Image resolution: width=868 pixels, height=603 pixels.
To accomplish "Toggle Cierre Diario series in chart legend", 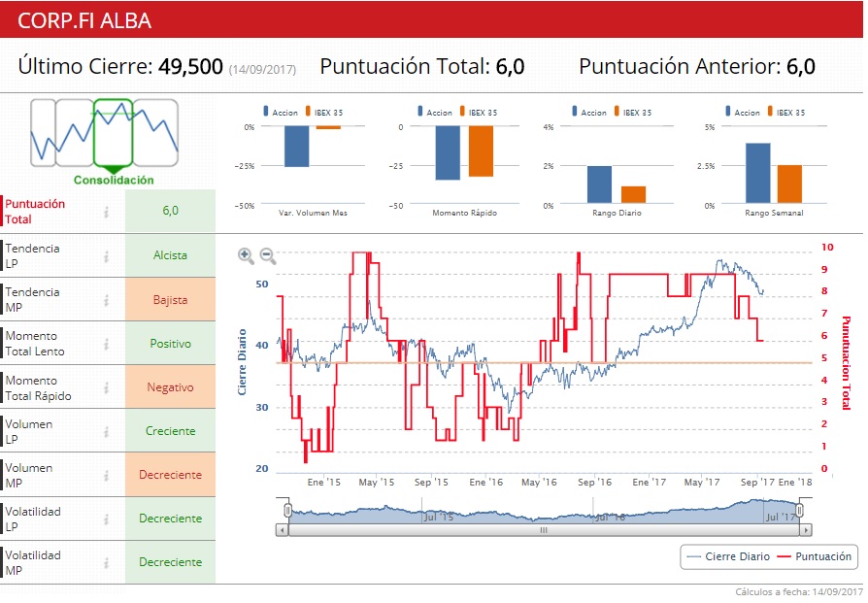I will click(728, 556).
